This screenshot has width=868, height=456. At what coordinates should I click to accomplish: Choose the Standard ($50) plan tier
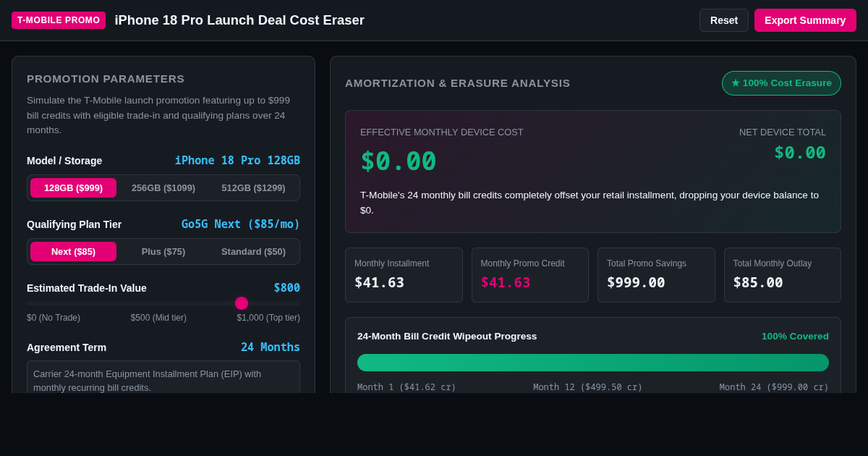(x=253, y=252)
